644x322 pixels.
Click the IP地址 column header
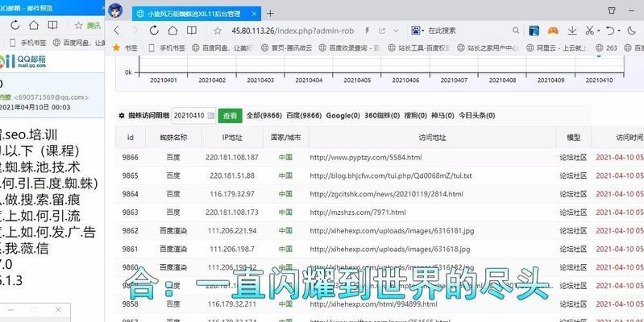pos(232,138)
